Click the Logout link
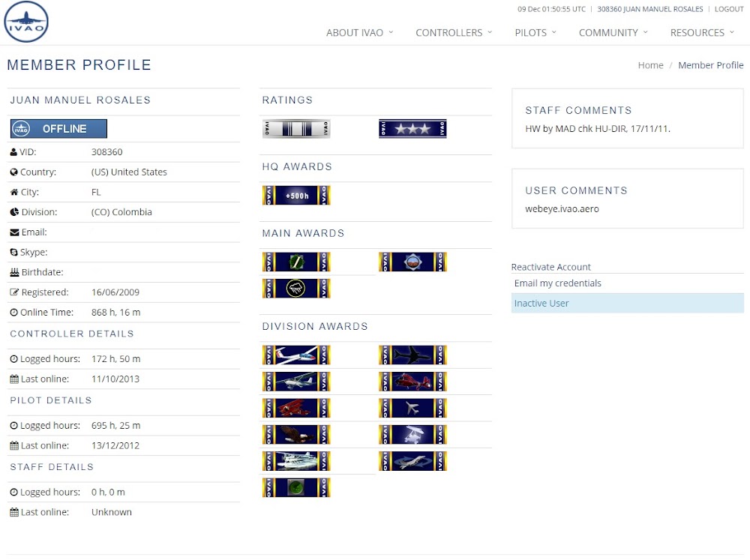The image size is (750, 560). (728, 9)
